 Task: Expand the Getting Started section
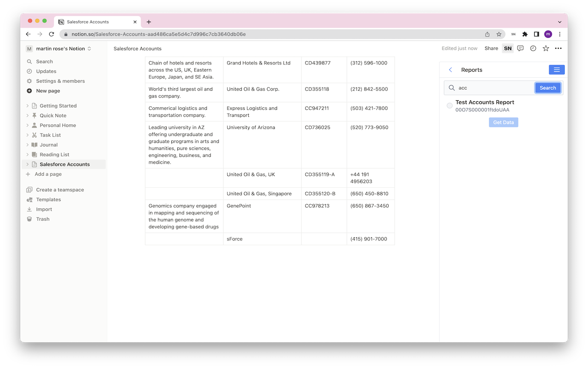[28, 105]
